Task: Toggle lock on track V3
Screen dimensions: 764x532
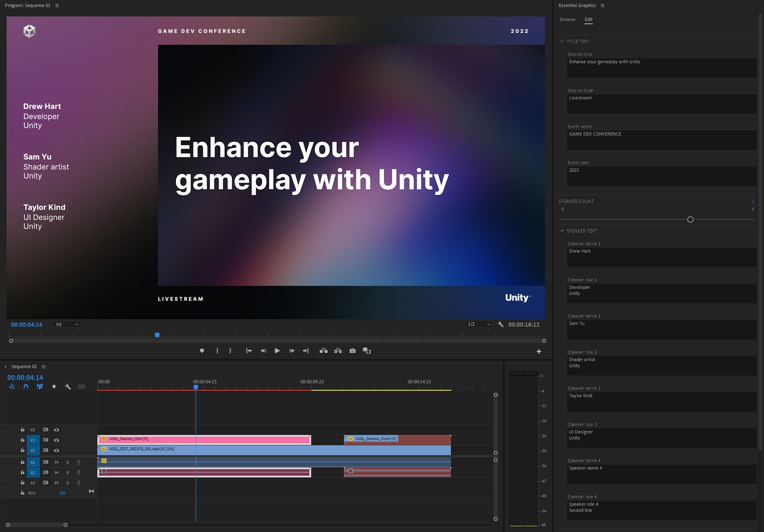Action: 23,430
